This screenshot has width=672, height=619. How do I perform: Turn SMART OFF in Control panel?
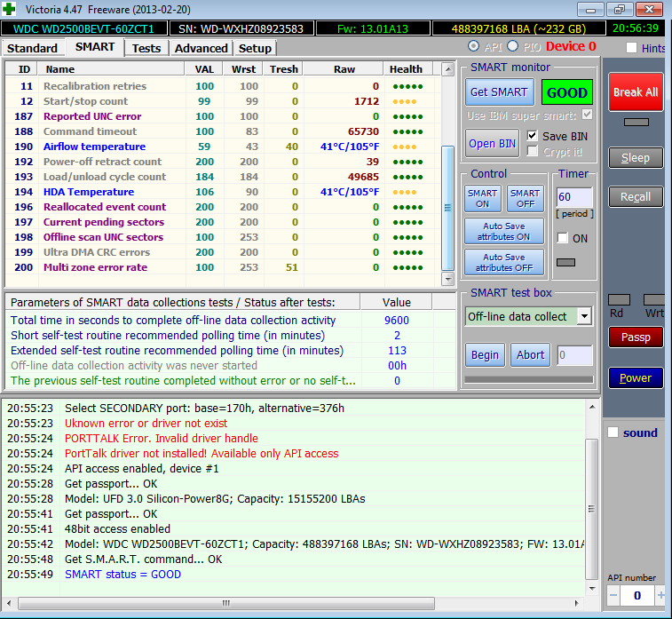click(x=525, y=198)
